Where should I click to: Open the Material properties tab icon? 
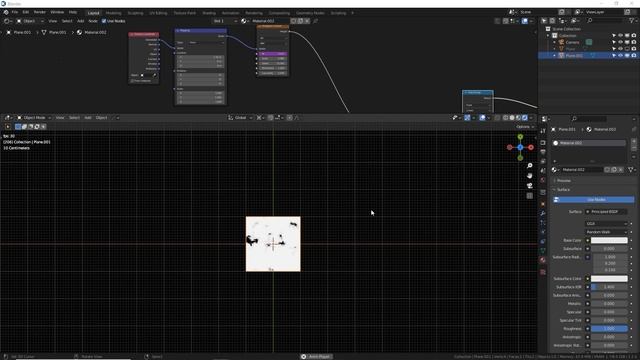543,260
